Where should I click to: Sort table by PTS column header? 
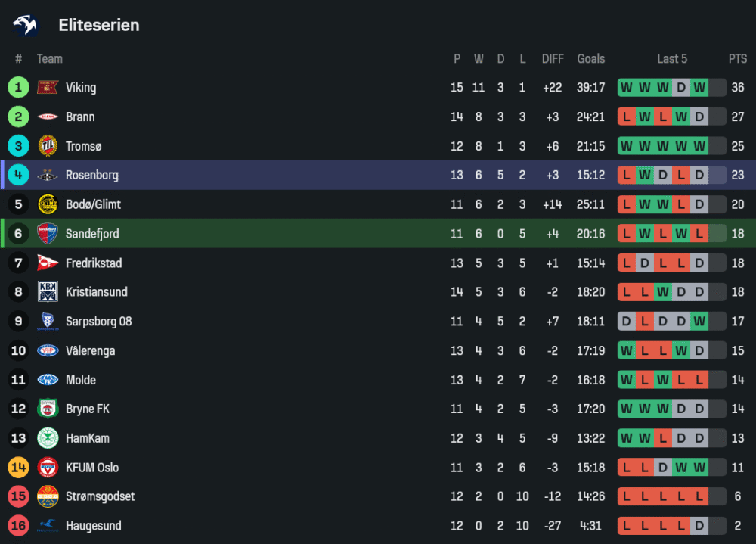pos(737,59)
